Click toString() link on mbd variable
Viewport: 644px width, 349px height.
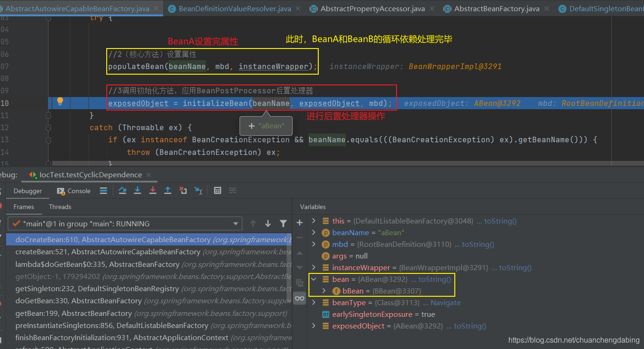(x=478, y=244)
